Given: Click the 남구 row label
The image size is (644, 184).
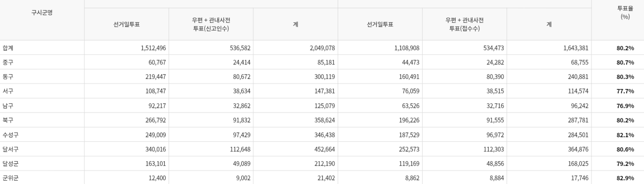Looking at the screenshot, I should click(x=8, y=106).
